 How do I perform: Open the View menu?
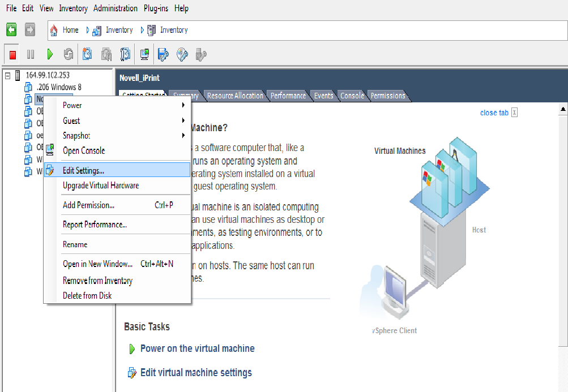click(x=46, y=8)
